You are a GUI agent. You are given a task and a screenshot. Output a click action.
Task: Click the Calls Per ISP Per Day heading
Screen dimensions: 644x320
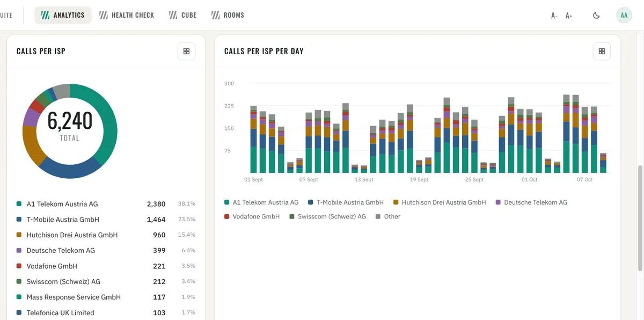pyautogui.click(x=264, y=51)
